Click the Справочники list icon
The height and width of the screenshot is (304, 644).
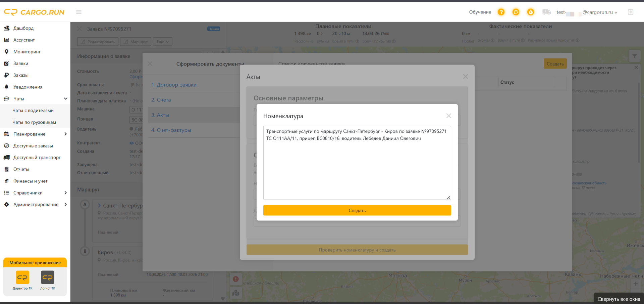pos(6,193)
